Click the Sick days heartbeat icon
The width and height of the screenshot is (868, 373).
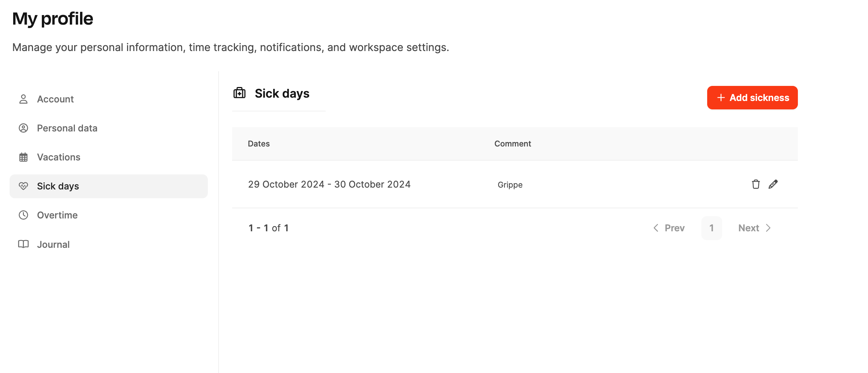click(23, 186)
